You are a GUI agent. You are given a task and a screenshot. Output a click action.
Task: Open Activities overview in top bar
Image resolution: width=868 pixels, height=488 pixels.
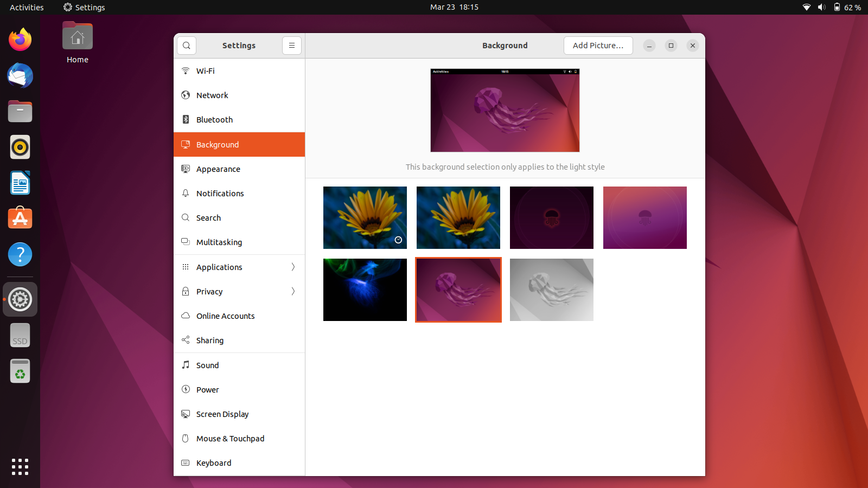coord(27,7)
